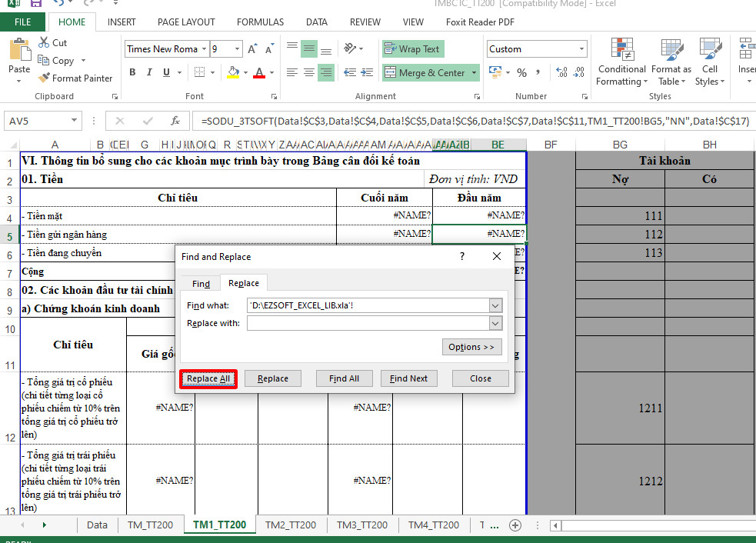Expand the Replace with history dropdown
The width and height of the screenshot is (756, 543).
point(495,323)
